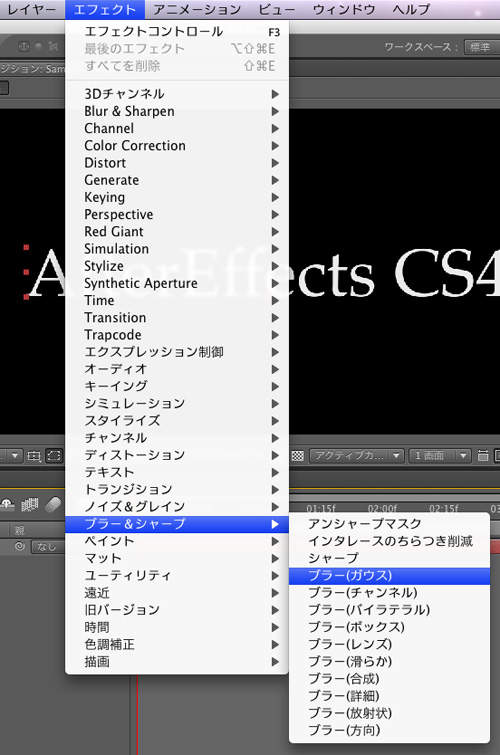Open the ビュー menu

click(277, 10)
